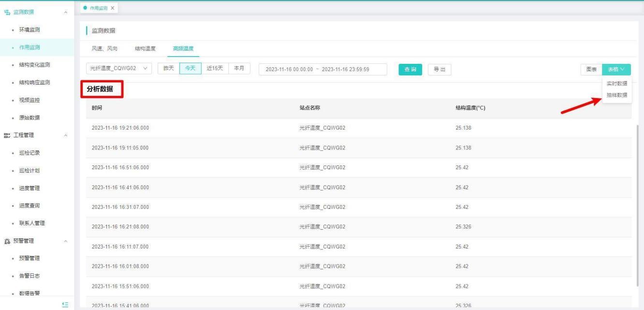Viewport: 644px width, 310px height.
Task: Collapse the 监测数据 menu group
Action: pos(65,12)
